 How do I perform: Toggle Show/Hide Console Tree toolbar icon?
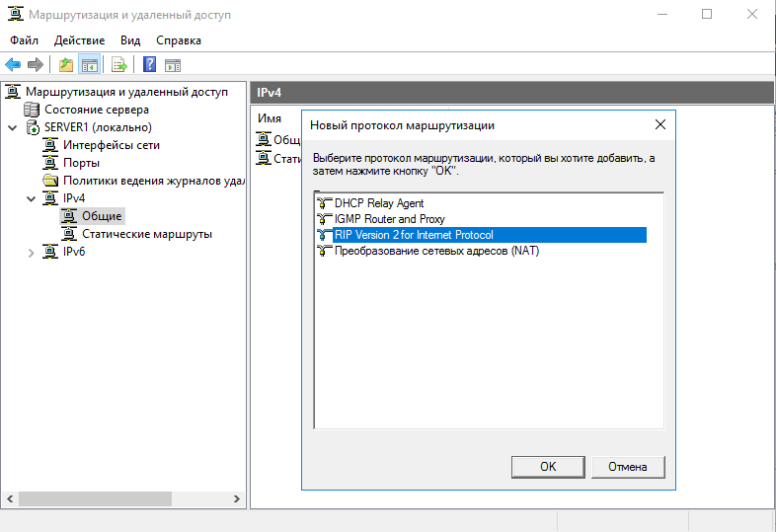point(89,65)
